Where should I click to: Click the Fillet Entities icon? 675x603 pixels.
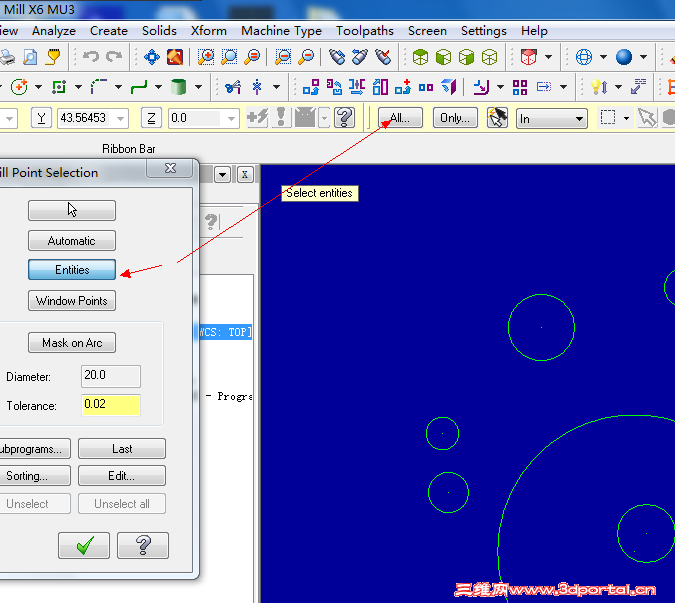99,87
